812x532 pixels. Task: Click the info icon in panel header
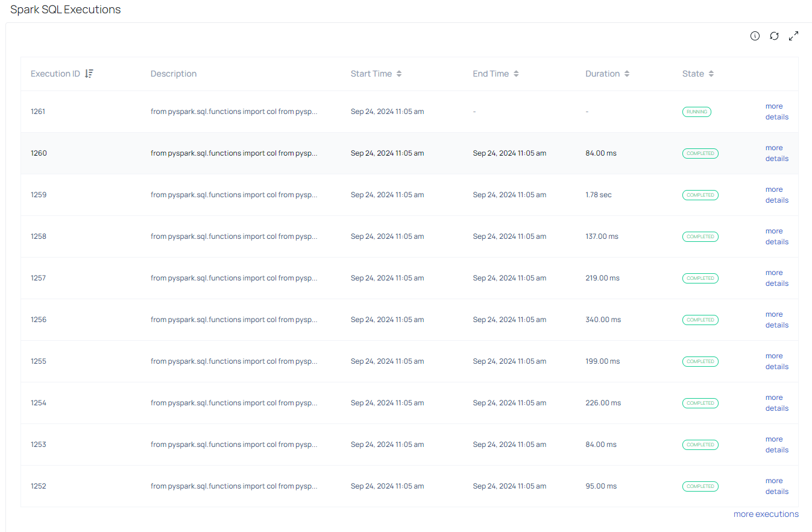point(755,36)
